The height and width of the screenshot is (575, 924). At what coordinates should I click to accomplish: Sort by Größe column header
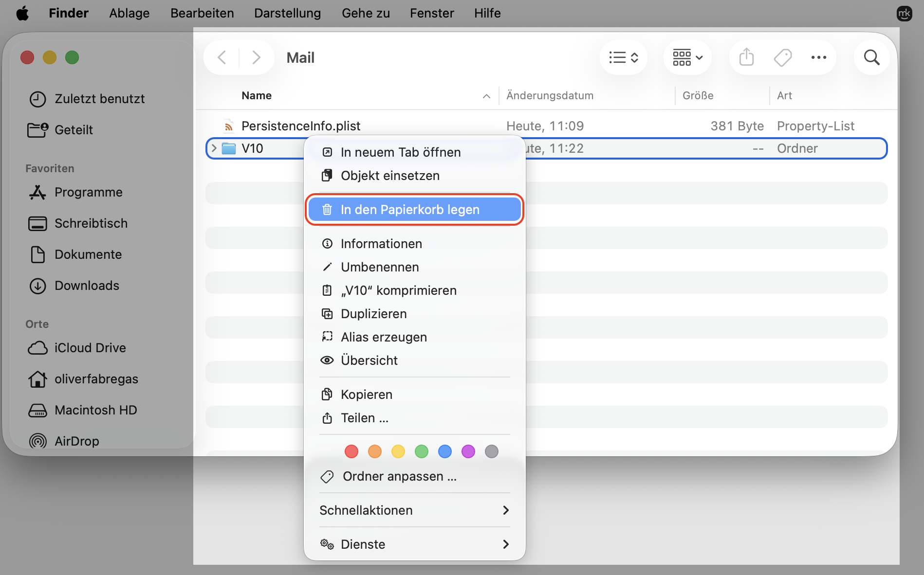698,95
